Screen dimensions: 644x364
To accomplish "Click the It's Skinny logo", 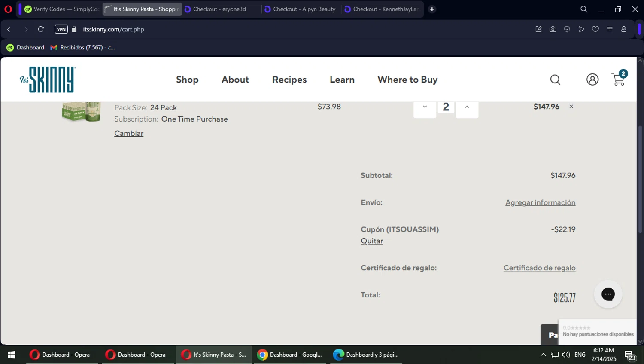I will point(48,80).
